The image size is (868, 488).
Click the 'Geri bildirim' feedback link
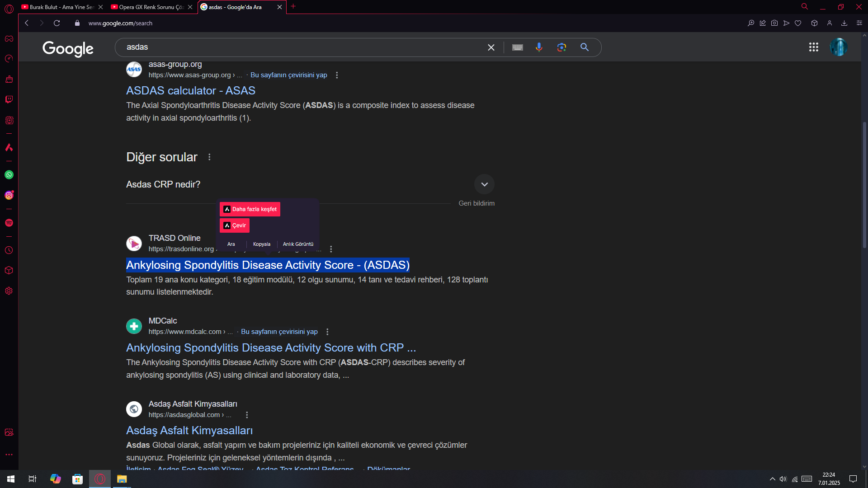[476, 203]
